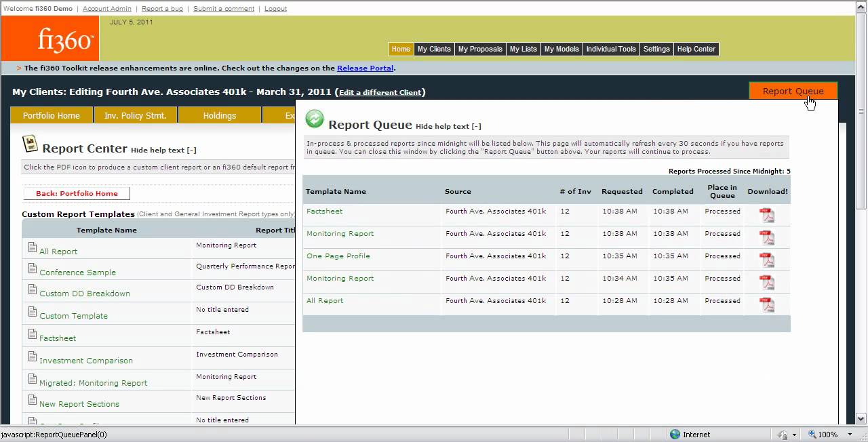
Task: Click the orange Report Queue button
Action: tap(793, 91)
